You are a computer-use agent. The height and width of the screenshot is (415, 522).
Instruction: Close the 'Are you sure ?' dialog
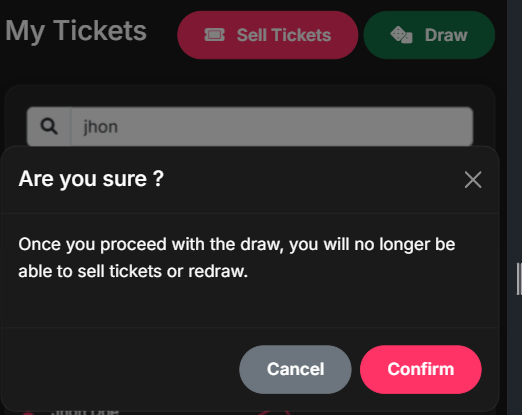[473, 180]
